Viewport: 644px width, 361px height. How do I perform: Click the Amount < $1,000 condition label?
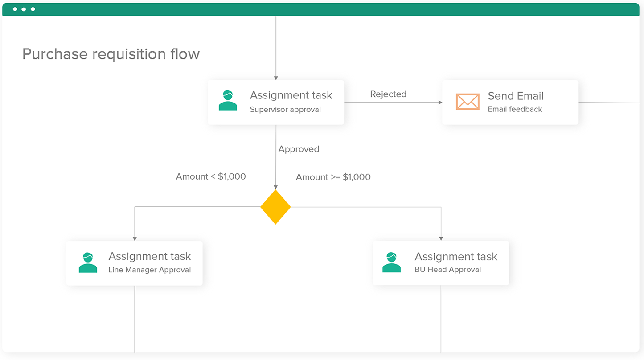point(211,176)
